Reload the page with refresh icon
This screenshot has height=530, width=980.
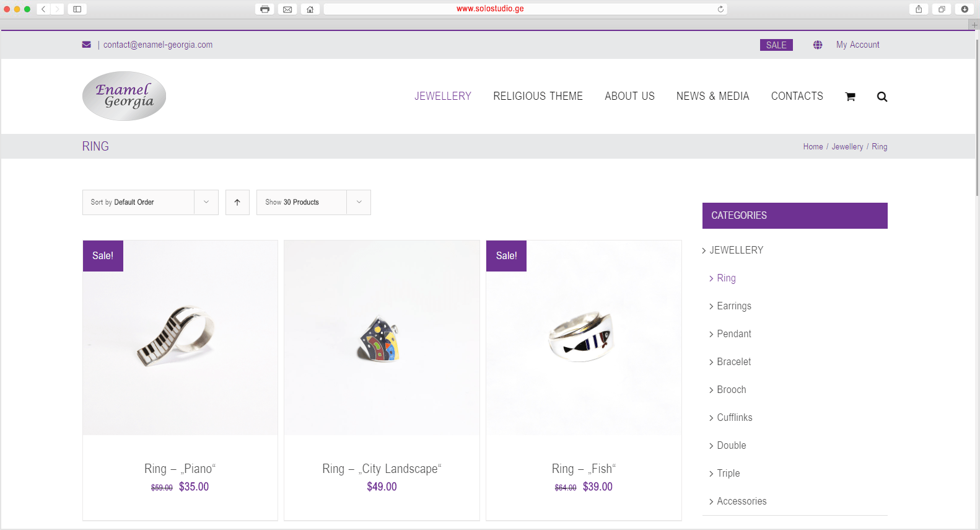coord(720,9)
